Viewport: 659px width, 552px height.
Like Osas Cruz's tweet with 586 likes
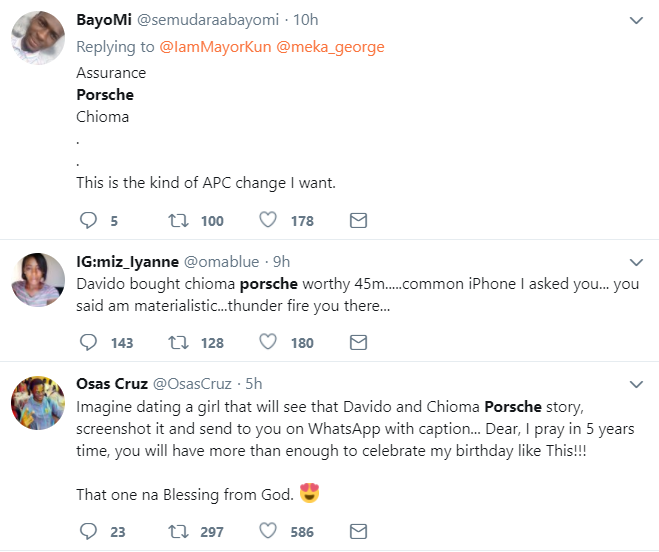pos(268,531)
